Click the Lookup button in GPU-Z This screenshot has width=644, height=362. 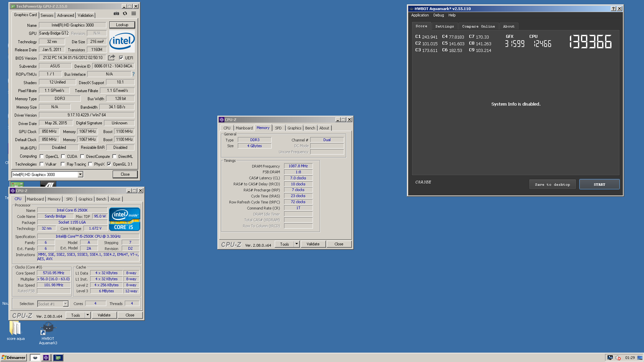tap(122, 25)
